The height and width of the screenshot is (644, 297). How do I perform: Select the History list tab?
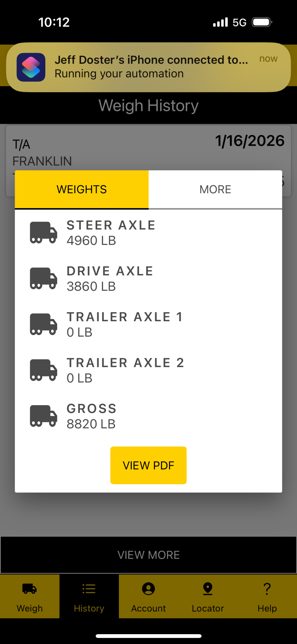[x=89, y=596]
